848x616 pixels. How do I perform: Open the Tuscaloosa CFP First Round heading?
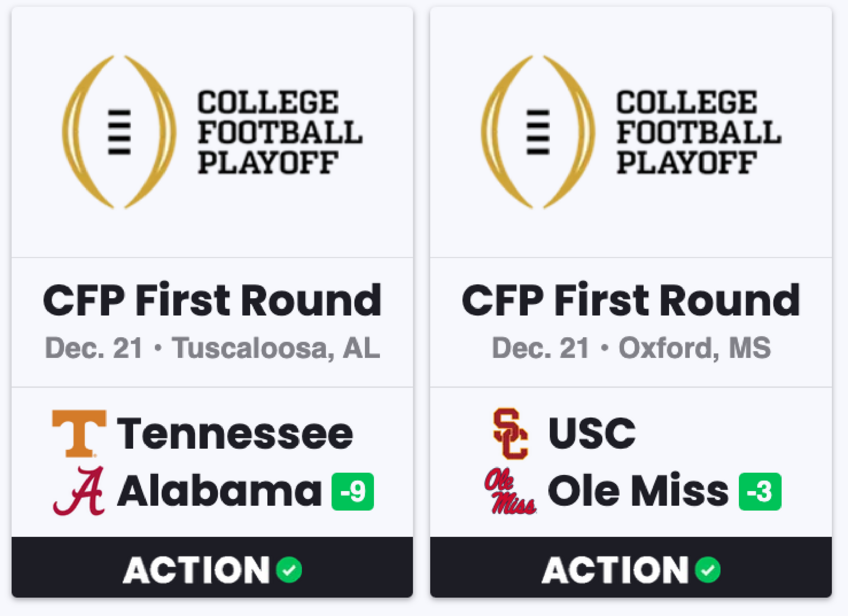click(x=212, y=300)
